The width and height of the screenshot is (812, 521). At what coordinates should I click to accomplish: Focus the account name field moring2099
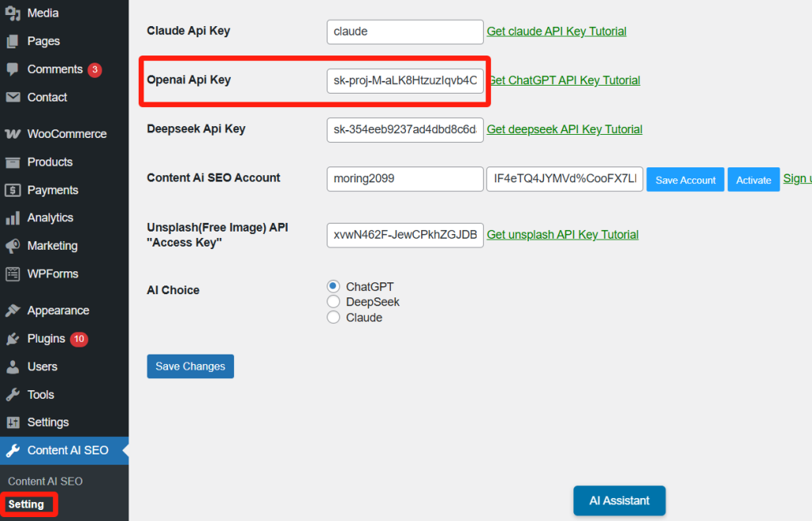point(405,178)
